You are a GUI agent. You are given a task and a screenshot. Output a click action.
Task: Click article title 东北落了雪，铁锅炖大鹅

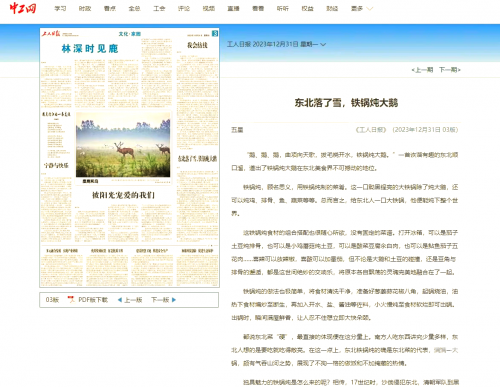click(x=346, y=103)
